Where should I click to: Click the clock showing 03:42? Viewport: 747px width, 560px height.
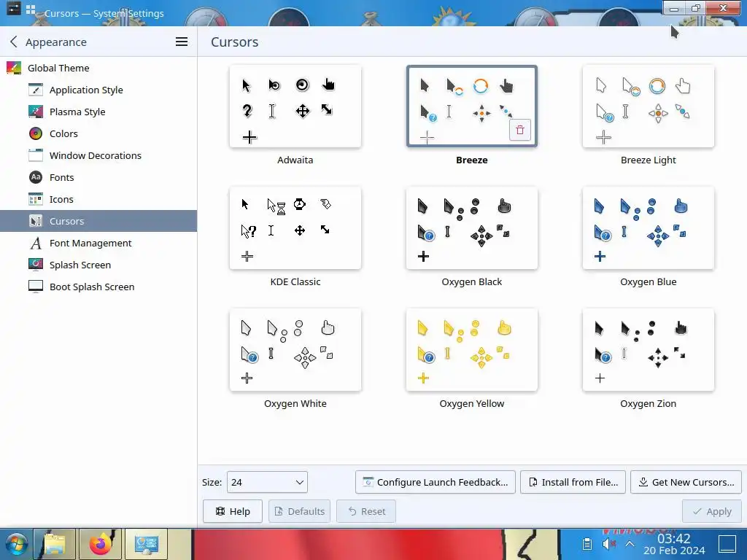click(x=673, y=539)
